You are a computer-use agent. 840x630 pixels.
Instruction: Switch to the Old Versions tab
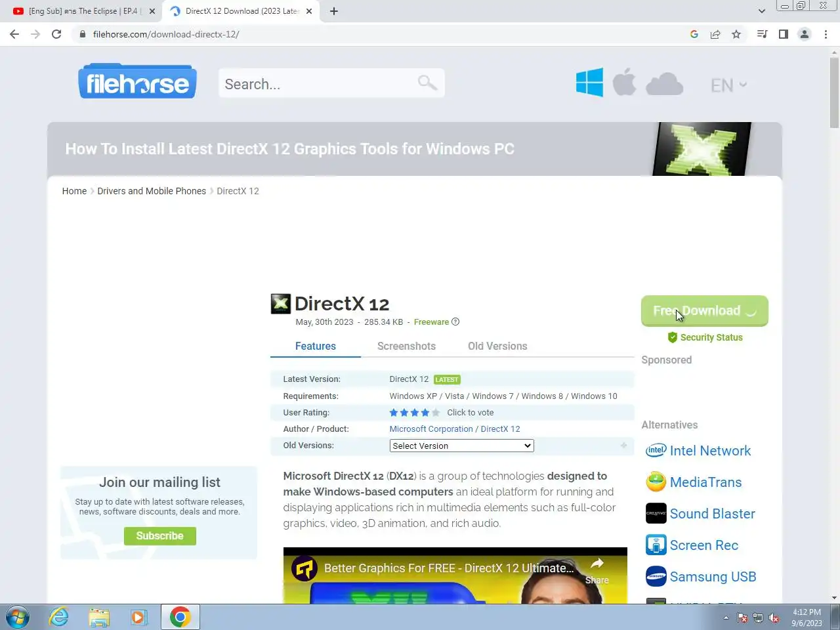pos(497,346)
